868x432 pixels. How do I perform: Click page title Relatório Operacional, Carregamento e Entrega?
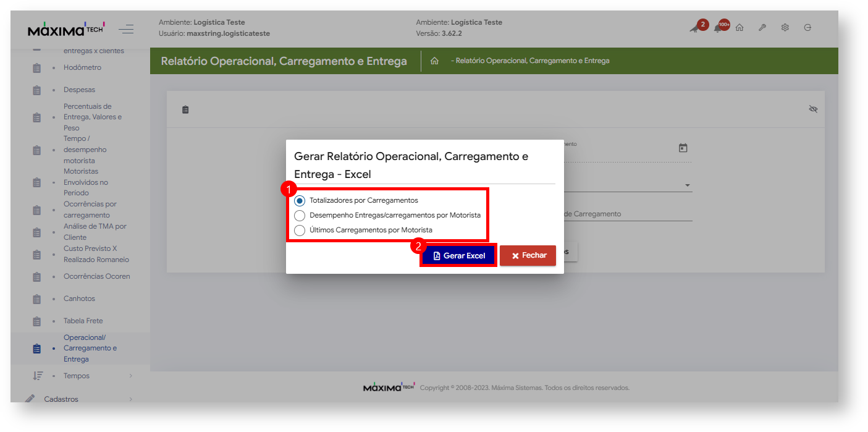point(284,61)
